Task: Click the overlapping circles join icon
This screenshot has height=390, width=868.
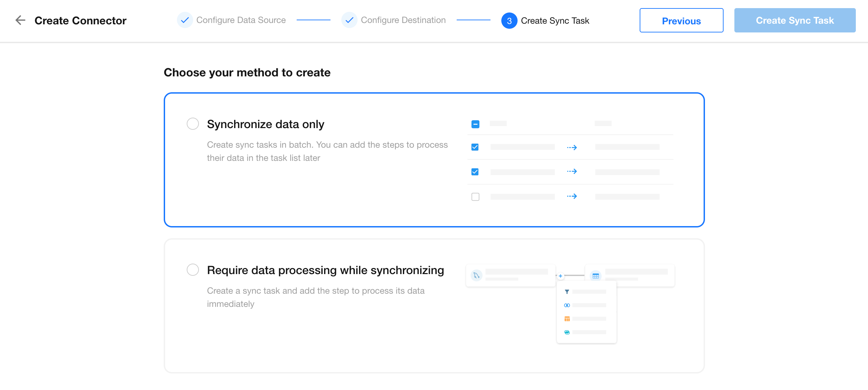Action: click(x=567, y=305)
